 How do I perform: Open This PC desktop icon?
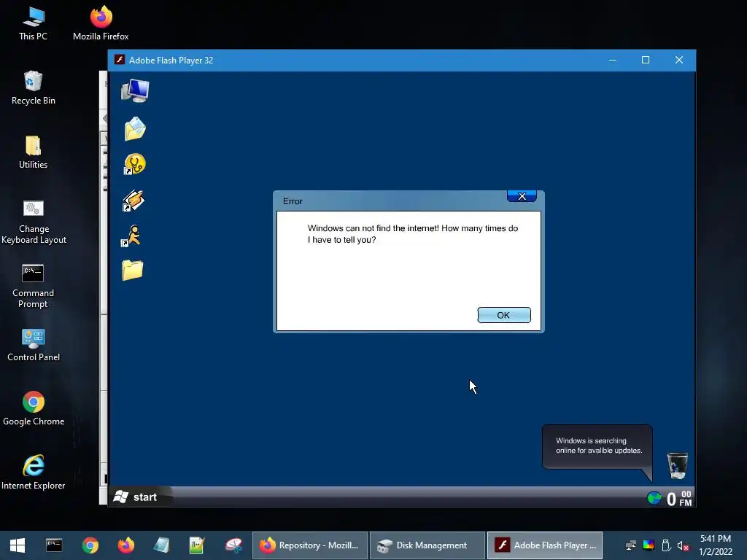click(34, 24)
